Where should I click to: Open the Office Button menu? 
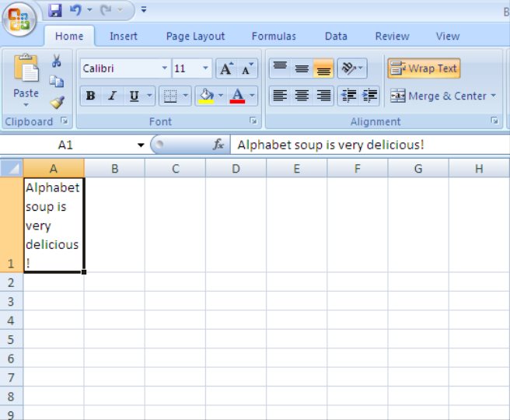click(x=19, y=19)
